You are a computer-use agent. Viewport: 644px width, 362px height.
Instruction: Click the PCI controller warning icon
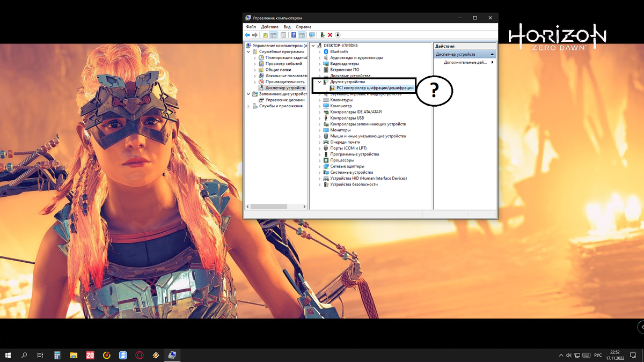[x=332, y=87]
